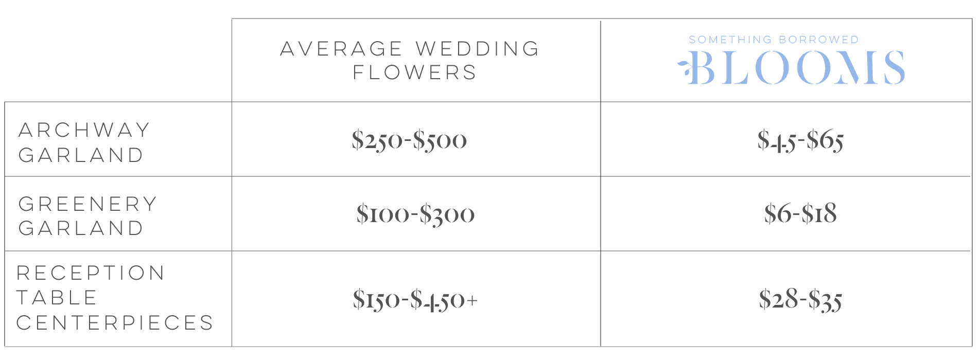Click the word GREENERY

click(x=88, y=204)
